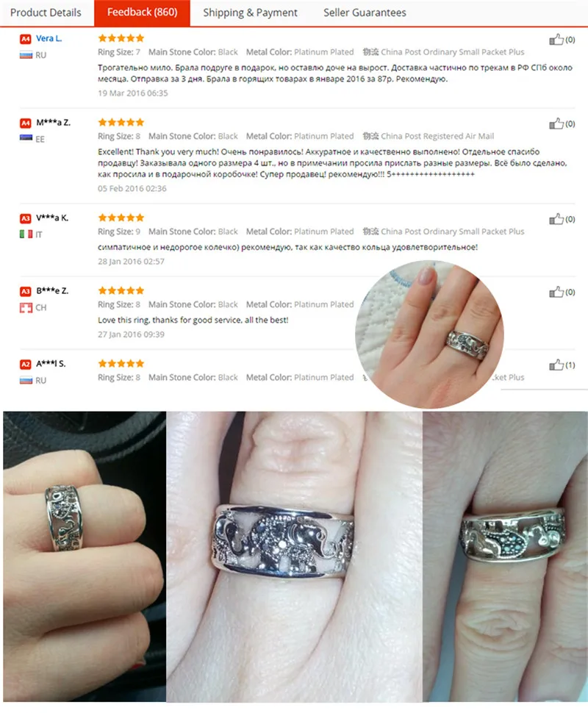Open the left ring photo in car
The image size is (588, 713).
pyautogui.click(x=85, y=556)
